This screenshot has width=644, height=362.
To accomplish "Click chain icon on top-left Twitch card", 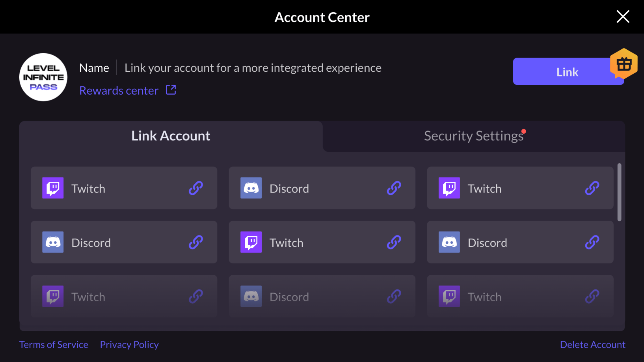I will point(195,188).
